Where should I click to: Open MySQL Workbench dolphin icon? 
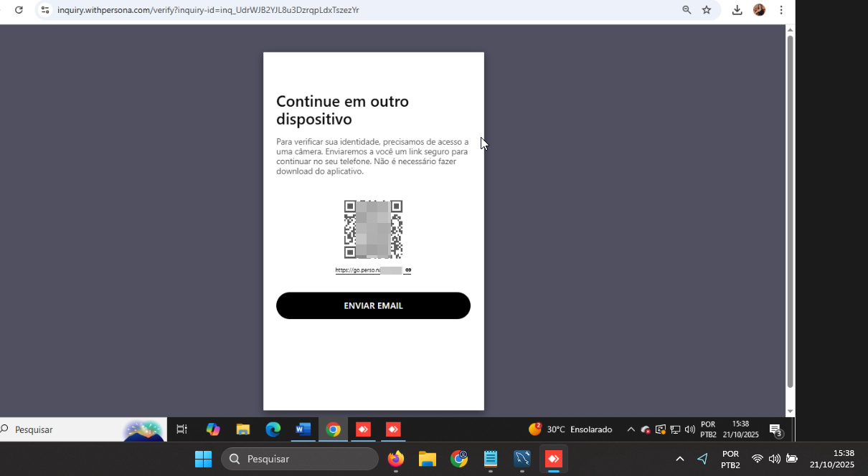[522, 459]
